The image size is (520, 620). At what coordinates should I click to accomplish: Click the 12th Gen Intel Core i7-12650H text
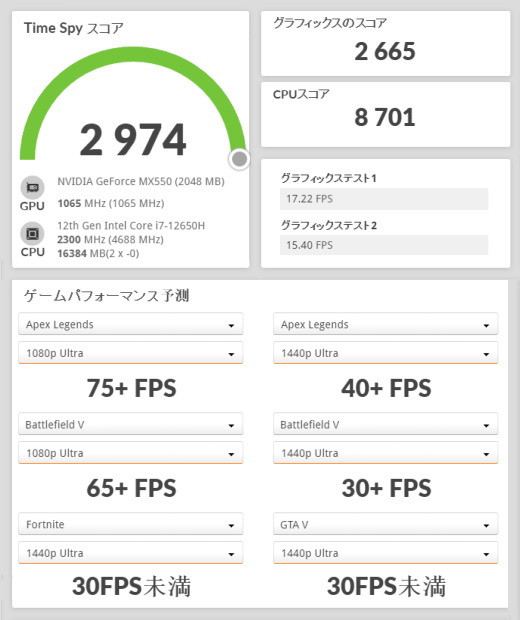point(131,225)
